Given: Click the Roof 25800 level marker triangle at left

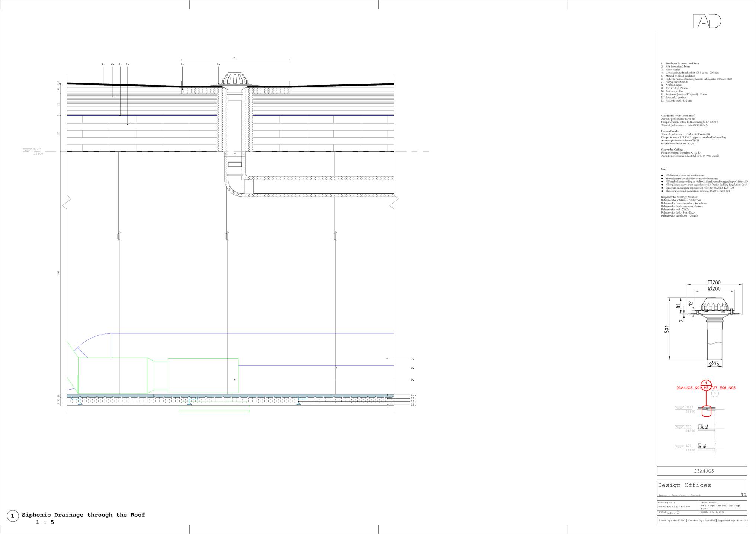Looking at the screenshot, I should [27, 150].
